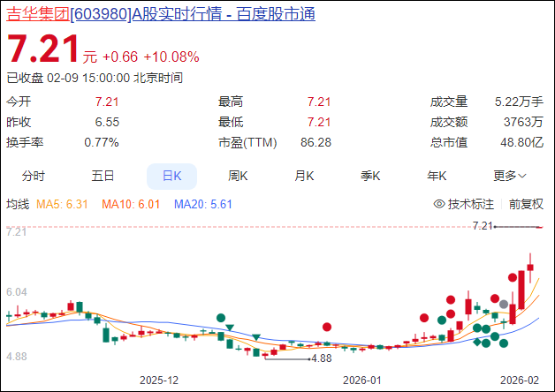Click the 4.88 low-price marker on chart

pyautogui.click(x=322, y=358)
